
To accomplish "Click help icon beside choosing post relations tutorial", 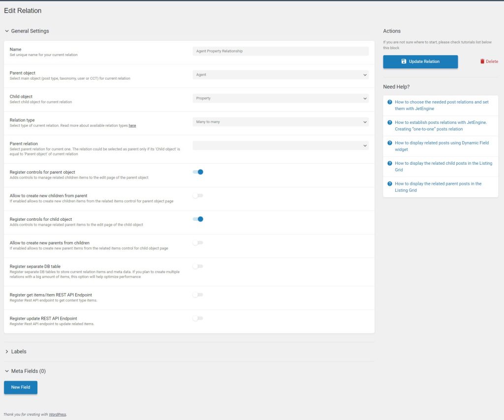I will tap(389, 102).
